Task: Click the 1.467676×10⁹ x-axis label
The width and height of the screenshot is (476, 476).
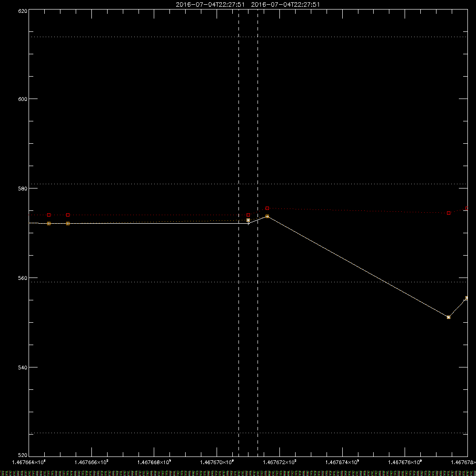Action: [x=405, y=462]
